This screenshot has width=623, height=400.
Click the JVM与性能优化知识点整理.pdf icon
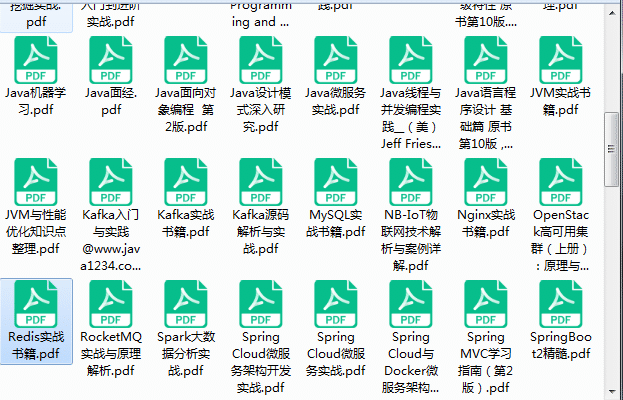[x=36, y=182]
